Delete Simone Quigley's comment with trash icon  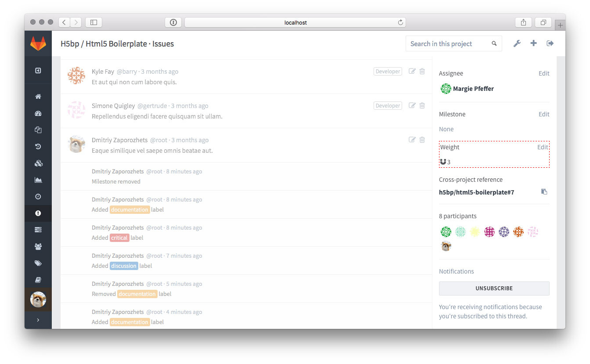tap(422, 105)
